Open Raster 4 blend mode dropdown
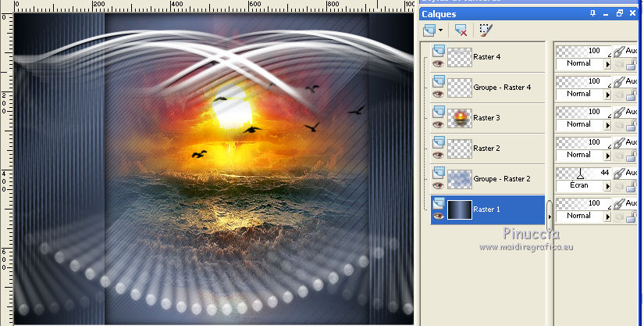The image size is (644, 326). pyautogui.click(x=607, y=64)
